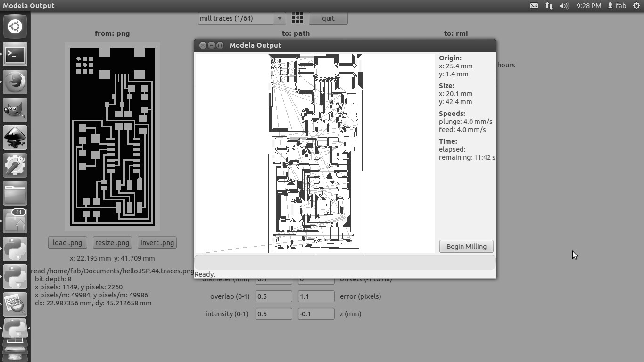Click the 'Origin:' label in dialog
This screenshot has width=644, height=362.
(x=450, y=58)
